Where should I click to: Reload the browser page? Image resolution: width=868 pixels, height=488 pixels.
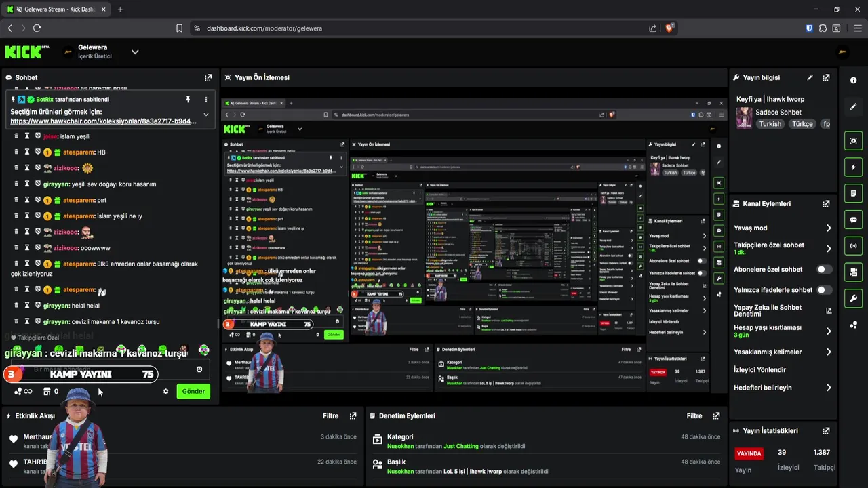click(37, 28)
